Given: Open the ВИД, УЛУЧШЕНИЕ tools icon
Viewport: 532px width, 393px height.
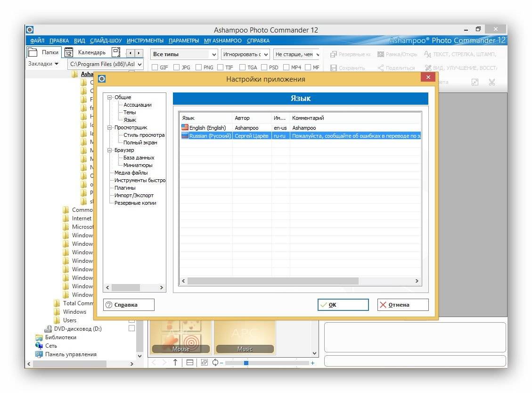Looking at the screenshot, I should [428, 68].
